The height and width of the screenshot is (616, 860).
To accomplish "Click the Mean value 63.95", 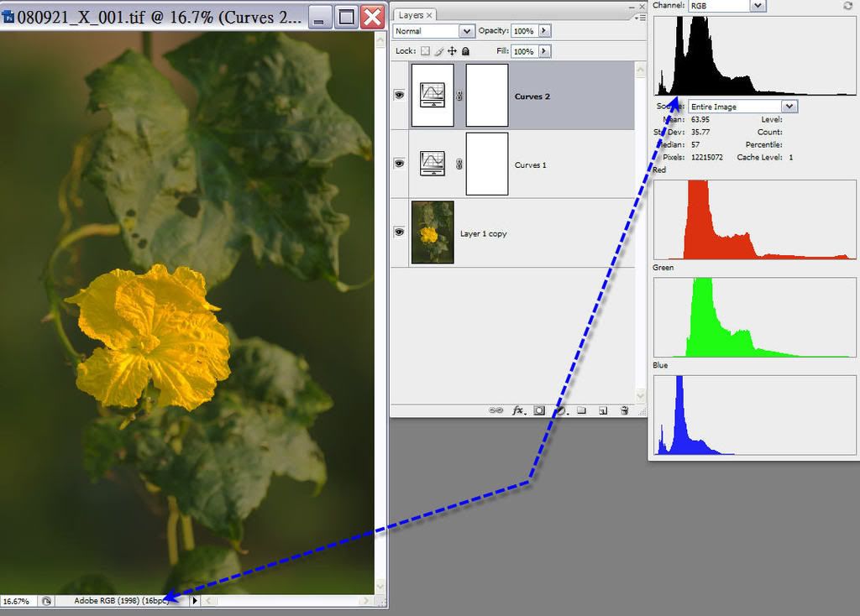I will click(700, 119).
